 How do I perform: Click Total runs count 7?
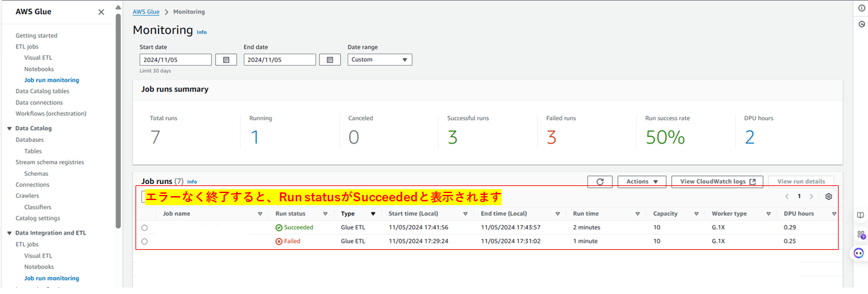(x=155, y=137)
